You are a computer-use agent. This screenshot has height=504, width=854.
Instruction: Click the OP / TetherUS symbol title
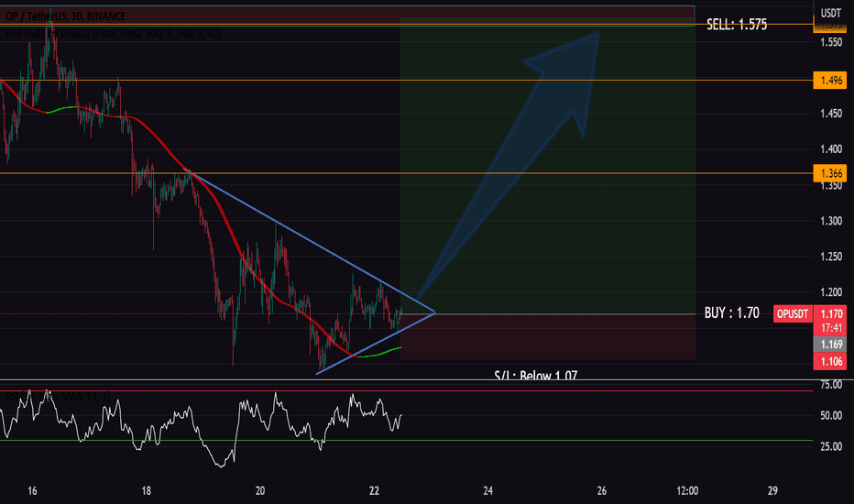(x=65, y=16)
